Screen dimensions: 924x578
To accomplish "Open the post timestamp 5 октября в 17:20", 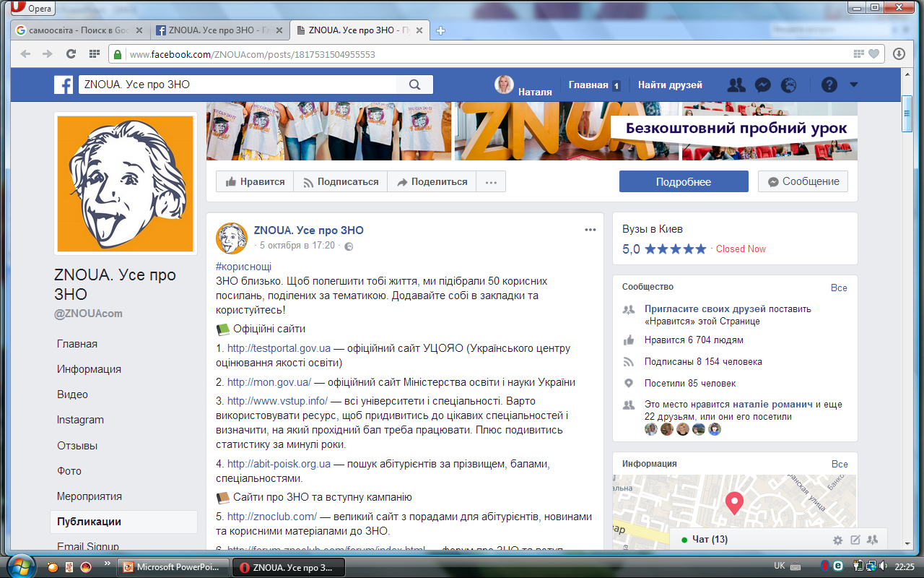I will click(x=297, y=246).
